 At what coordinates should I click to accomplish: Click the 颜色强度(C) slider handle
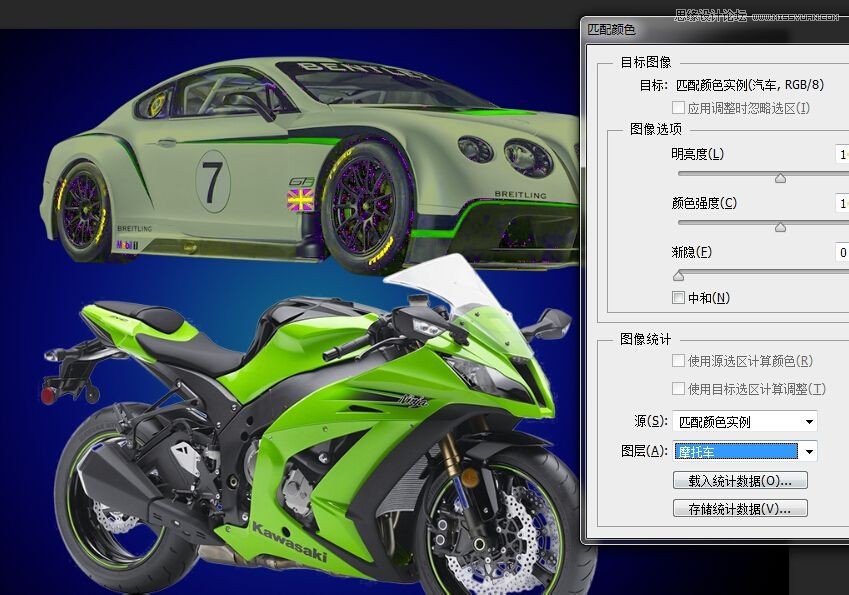780,227
